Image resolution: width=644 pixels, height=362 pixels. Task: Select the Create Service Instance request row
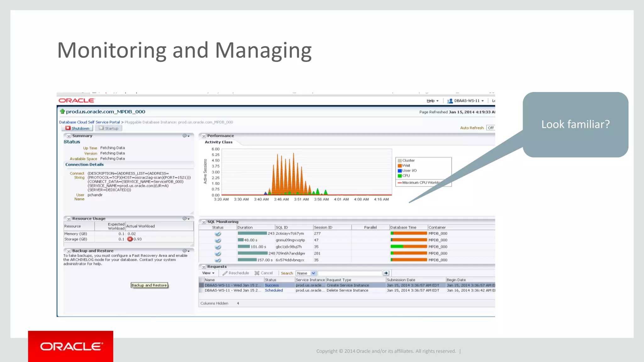coord(347,285)
